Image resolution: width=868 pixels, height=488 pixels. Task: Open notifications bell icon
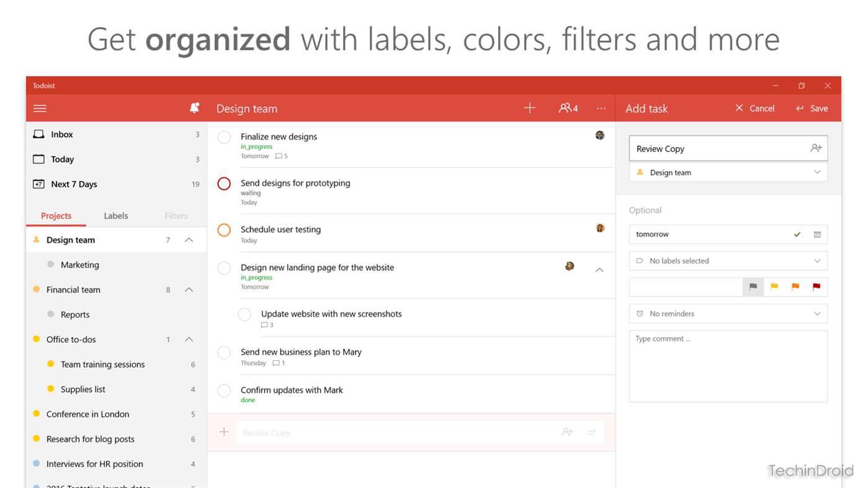[x=194, y=108]
